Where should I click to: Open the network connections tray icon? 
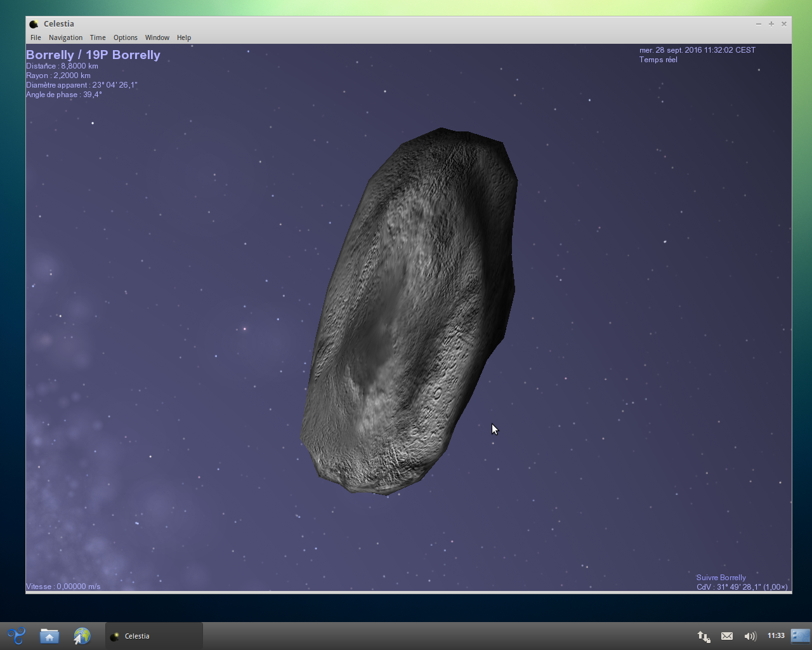pos(704,636)
